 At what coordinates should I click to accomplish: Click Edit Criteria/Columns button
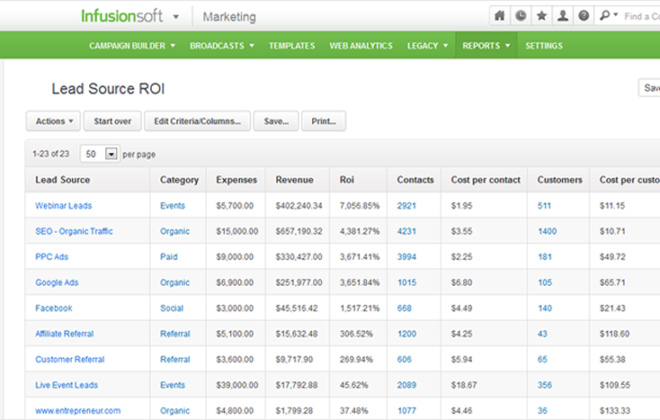point(197,121)
